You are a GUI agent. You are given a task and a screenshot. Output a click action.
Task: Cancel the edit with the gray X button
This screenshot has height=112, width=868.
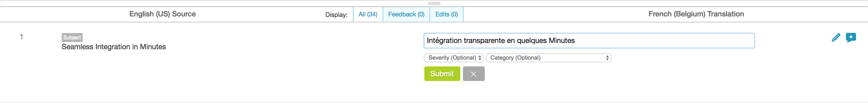(473, 74)
